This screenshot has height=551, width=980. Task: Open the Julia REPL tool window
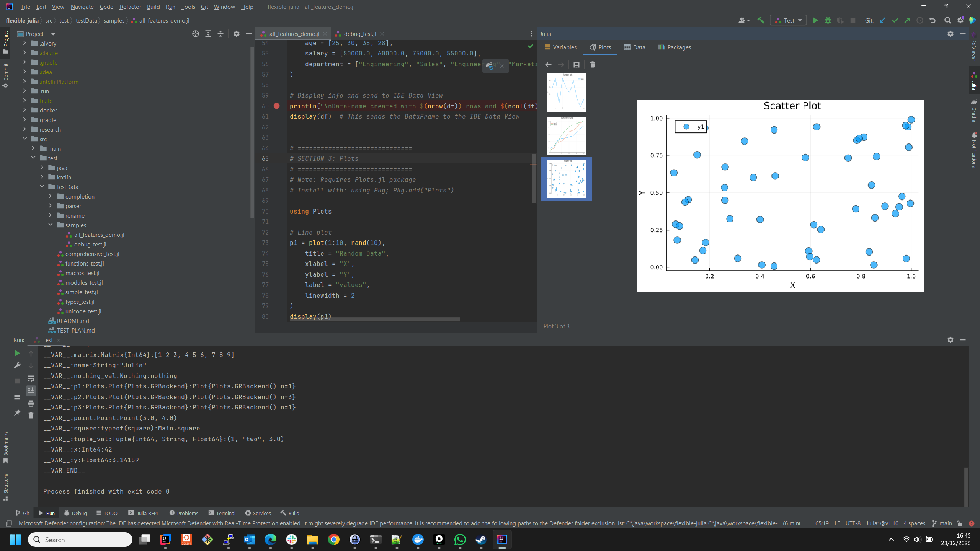pos(144,513)
